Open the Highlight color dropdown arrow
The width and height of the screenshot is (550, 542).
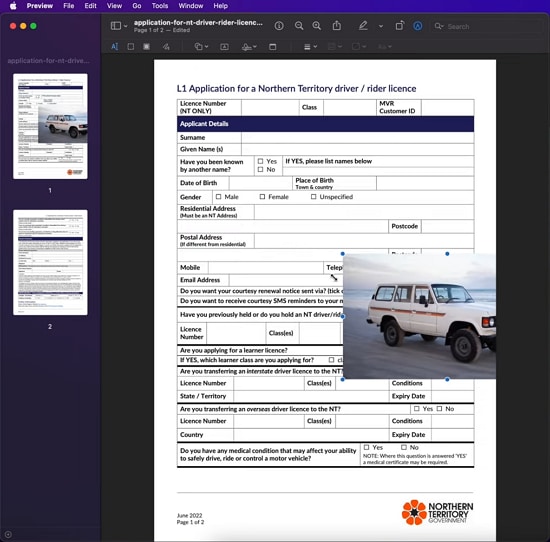tap(381, 26)
